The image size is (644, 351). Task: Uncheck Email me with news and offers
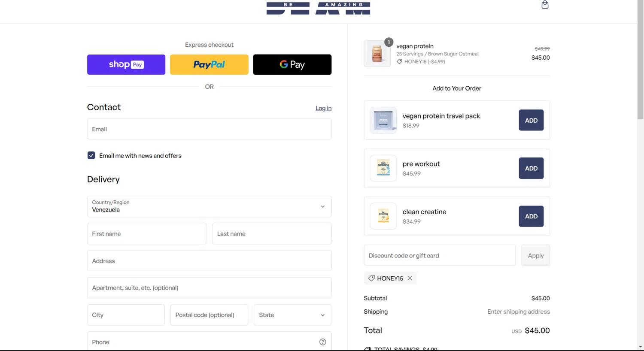[x=91, y=155]
